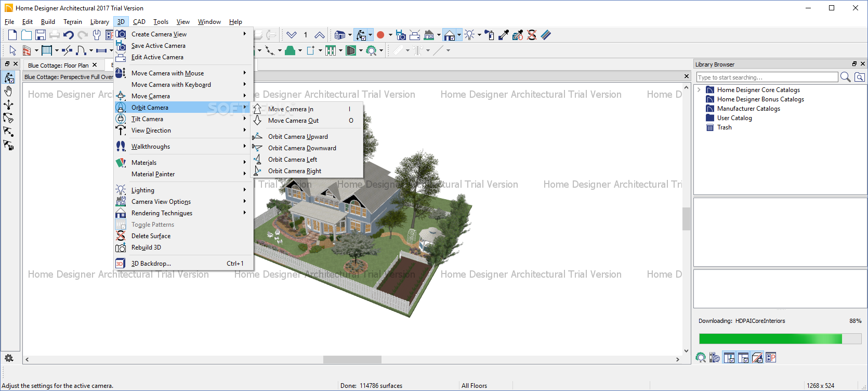Click the Delete Surface red X icon
This screenshot has height=391, width=868.
coord(532,35)
